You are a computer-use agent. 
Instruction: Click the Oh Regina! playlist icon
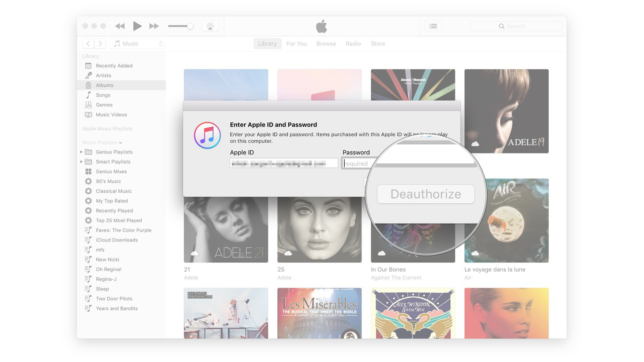(88, 269)
